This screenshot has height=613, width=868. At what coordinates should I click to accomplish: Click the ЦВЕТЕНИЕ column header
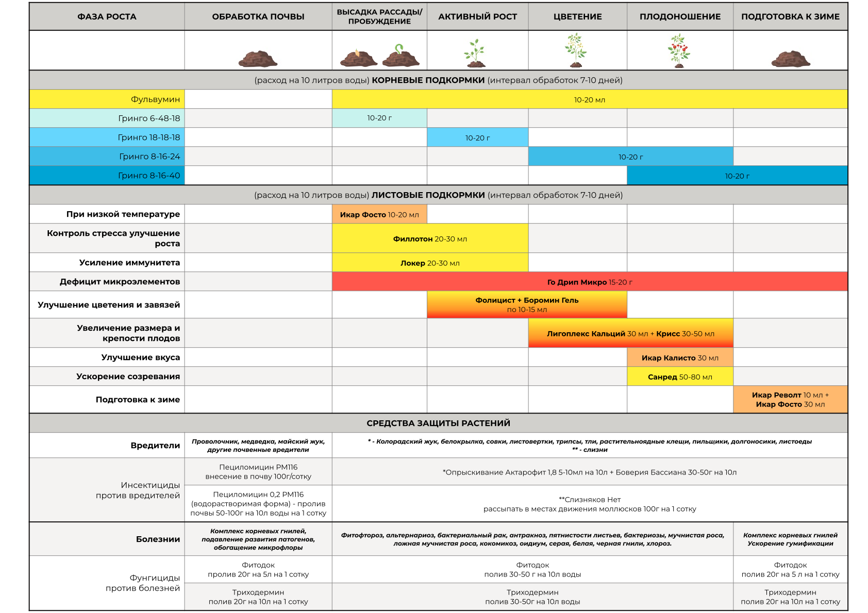click(578, 16)
